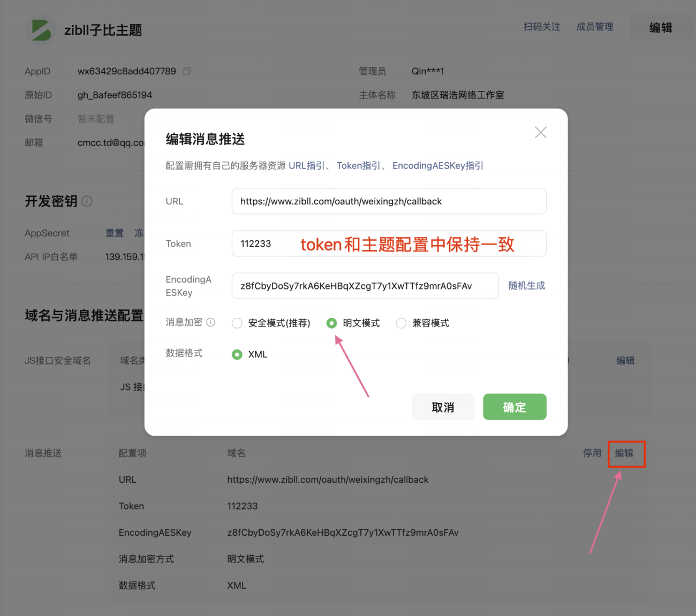Open the 开发密钥 info tooltip icon
Viewport: 696px width, 616px height.
[87, 201]
